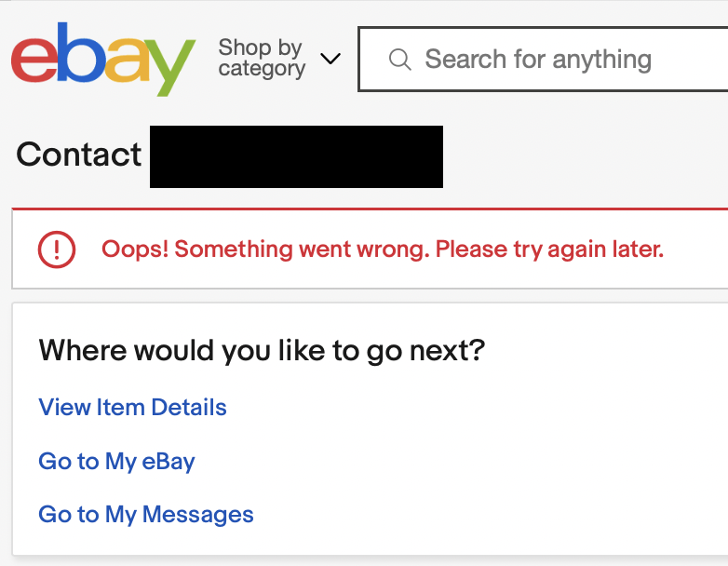
Task: Expand the chevron beside Shop by category
Action: 330,59
